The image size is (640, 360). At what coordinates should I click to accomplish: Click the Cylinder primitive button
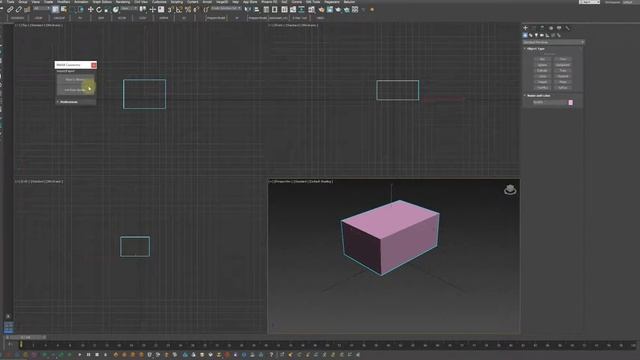[x=542, y=71]
